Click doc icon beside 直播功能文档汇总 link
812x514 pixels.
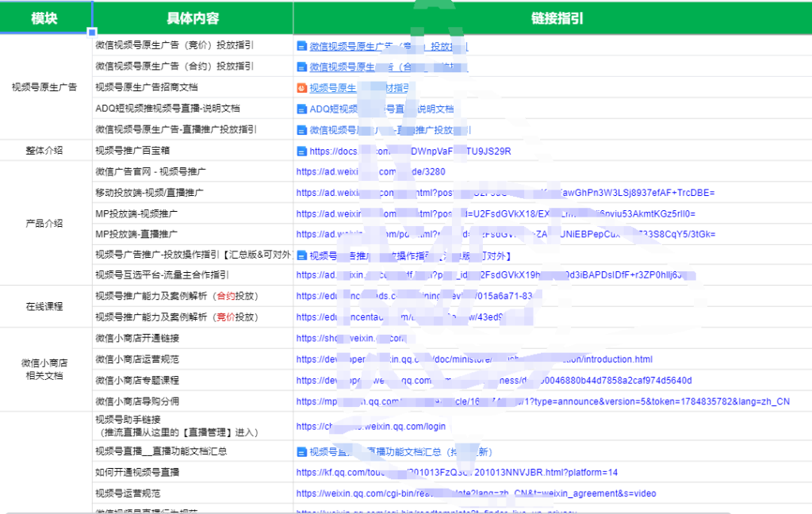(x=301, y=452)
